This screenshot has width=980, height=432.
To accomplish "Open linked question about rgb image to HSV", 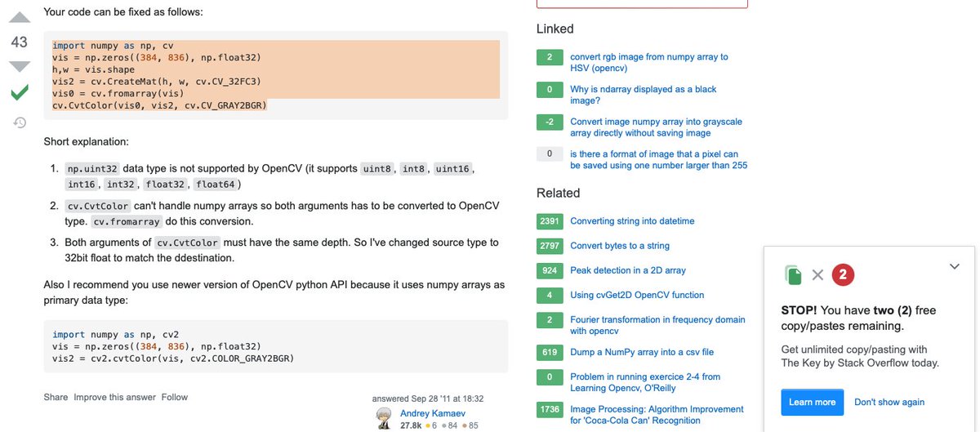I will pyautogui.click(x=649, y=63).
